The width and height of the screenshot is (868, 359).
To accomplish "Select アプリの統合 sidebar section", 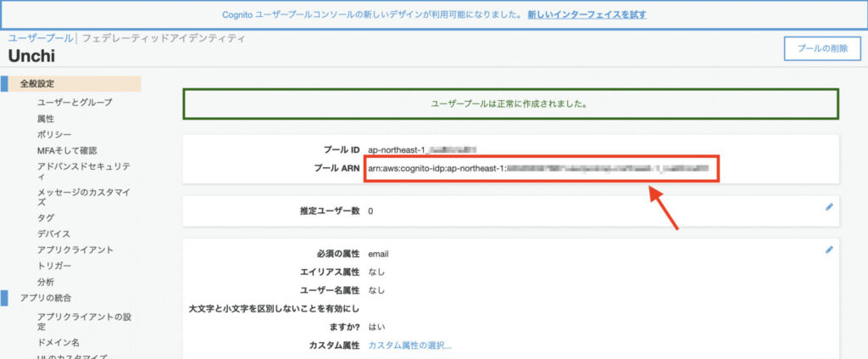I will tap(46, 298).
